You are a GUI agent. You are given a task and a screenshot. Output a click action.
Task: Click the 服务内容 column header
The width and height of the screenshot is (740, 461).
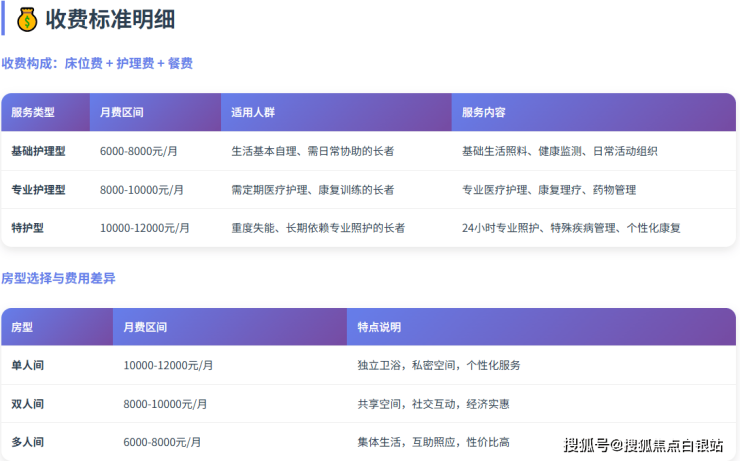click(x=483, y=113)
